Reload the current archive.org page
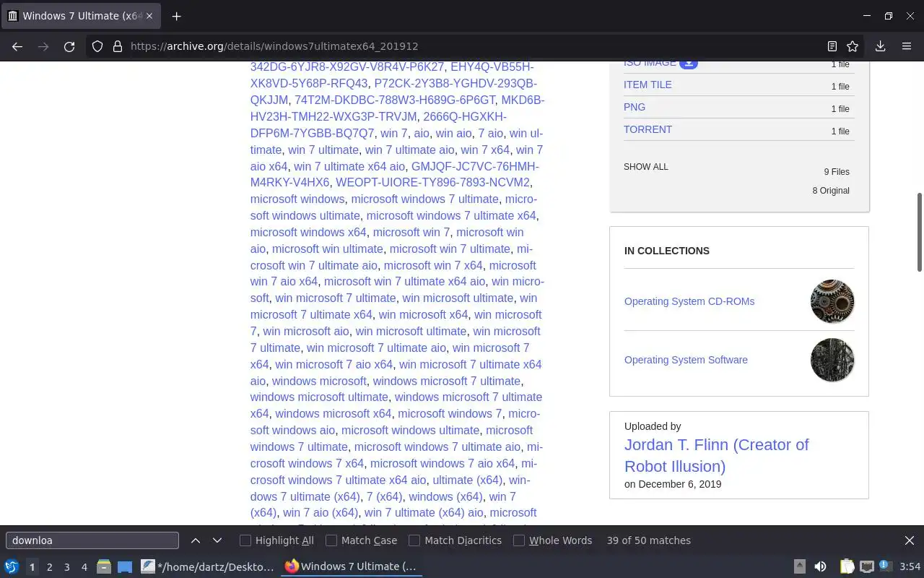The height and width of the screenshot is (578, 924). [x=69, y=46]
